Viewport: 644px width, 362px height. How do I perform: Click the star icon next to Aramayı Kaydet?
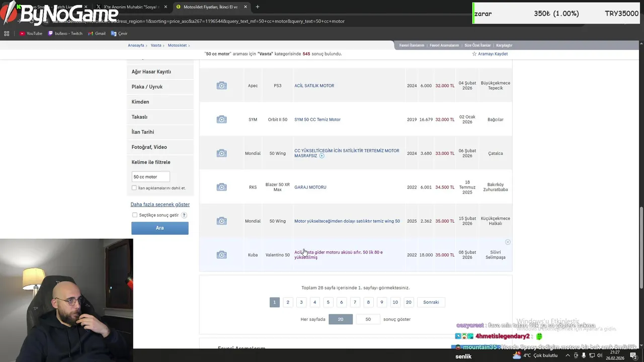(474, 54)
